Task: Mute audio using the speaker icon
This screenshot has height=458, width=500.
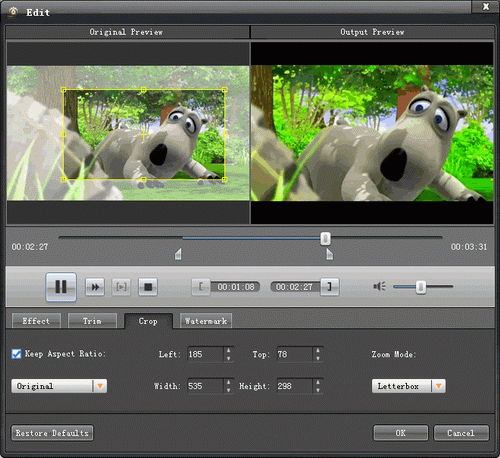Action: 379,286
